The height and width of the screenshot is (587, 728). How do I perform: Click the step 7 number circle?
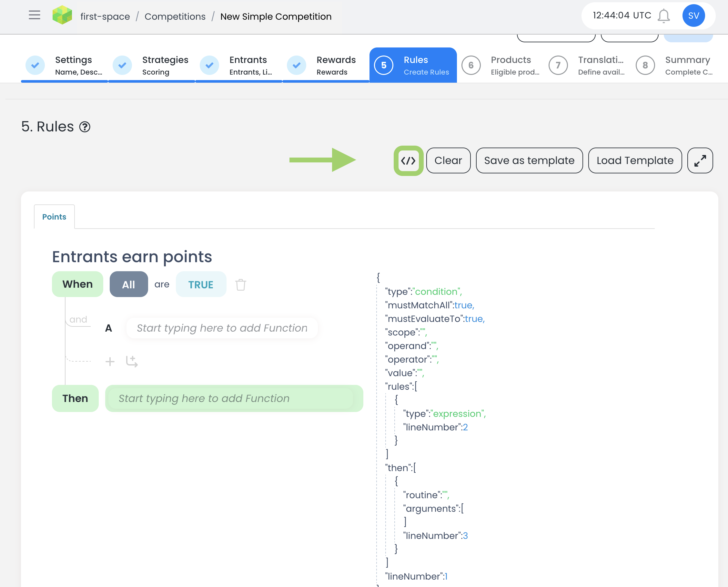558,65
